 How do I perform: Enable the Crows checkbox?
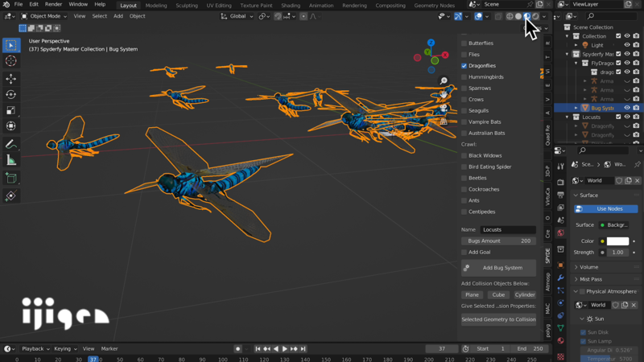pos(464,99)
